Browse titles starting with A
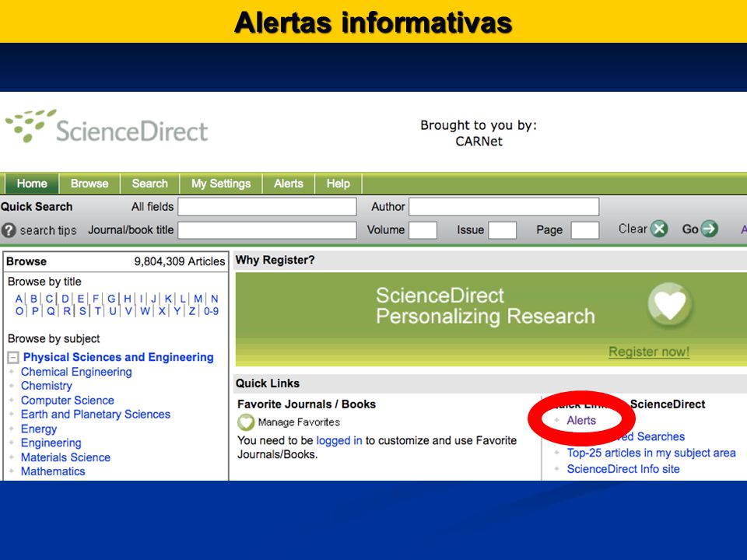The height and width of the screenshot is (560, 747). [19, 299]
